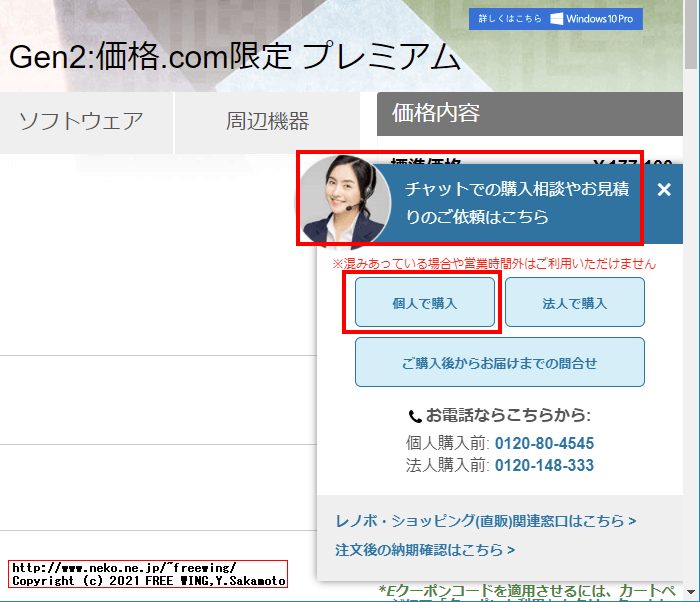Close the chat support popup
Image resolution: width=700 pixels, height=602 pixels.
664,189
